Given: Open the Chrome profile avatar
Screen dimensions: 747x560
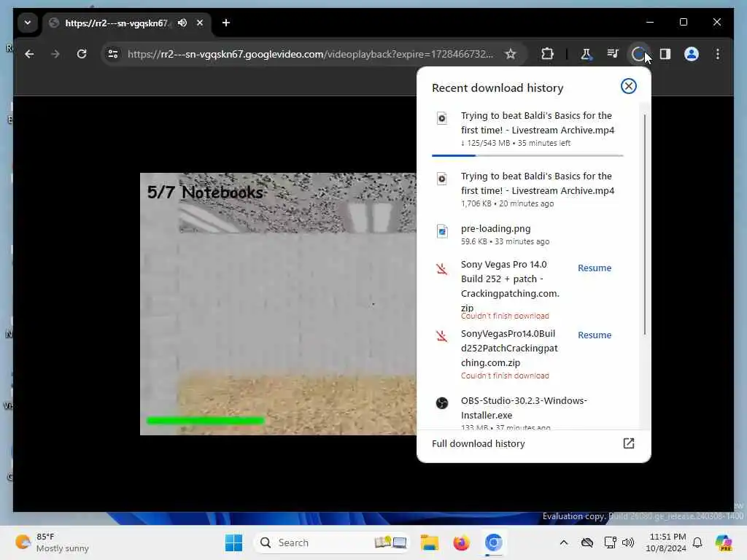Looking at the screenshot, I should 692,54.
